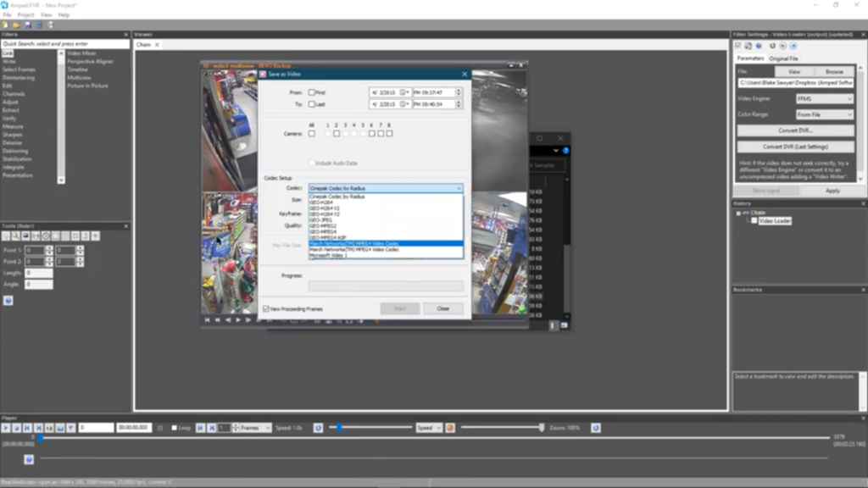Select the Chain tab in Viewer
868x488 pixels.
[x=143, y=45]
